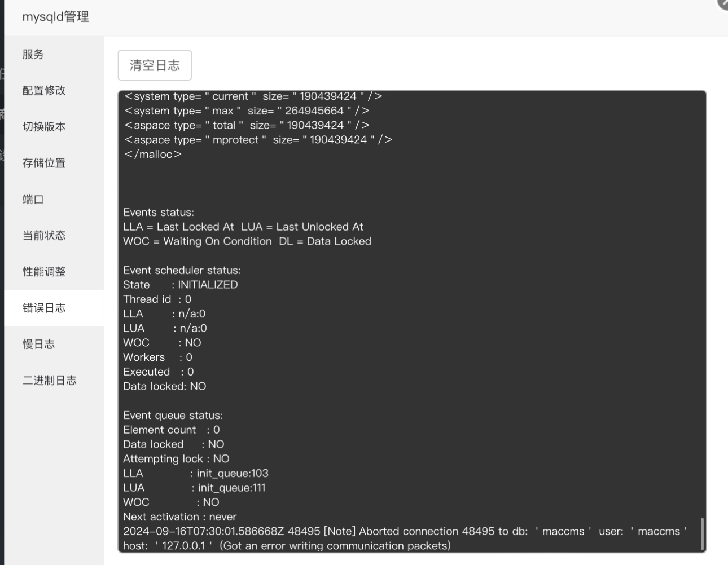Open 存储位置 settings
The height and width of the screenshot is (565, 728).
click(x=54, y=163)
